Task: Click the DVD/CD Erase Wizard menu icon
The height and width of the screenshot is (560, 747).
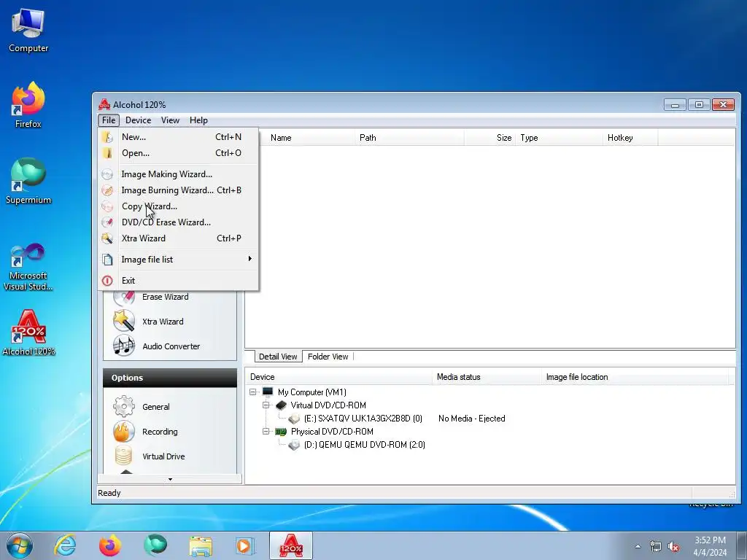Action: pos(107,222)
